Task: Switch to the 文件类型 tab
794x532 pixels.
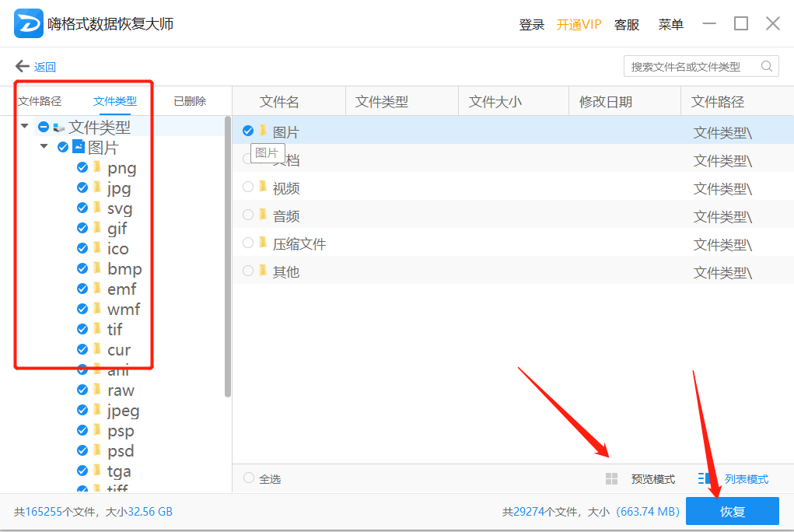Action: 115,101
